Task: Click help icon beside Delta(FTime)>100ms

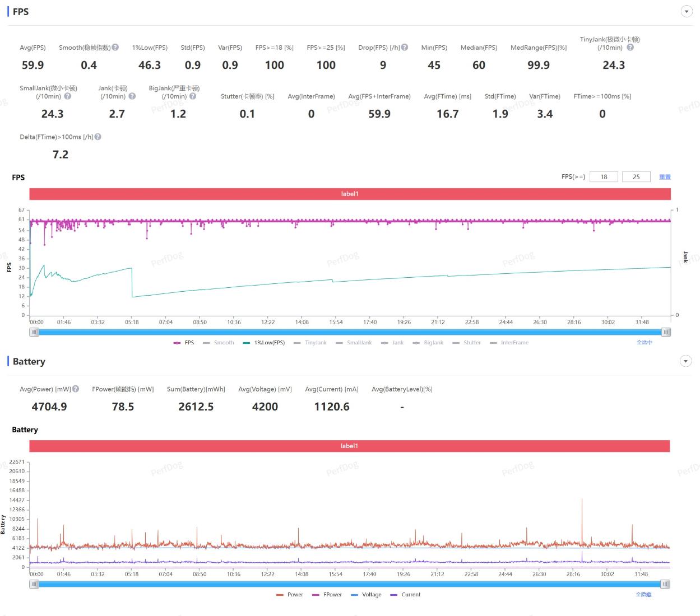Action: point(98,137)
